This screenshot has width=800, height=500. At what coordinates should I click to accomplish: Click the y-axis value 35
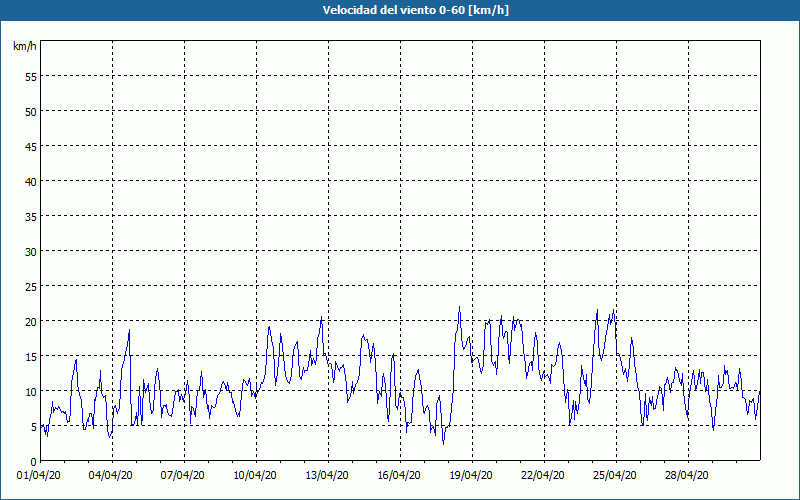31,217
